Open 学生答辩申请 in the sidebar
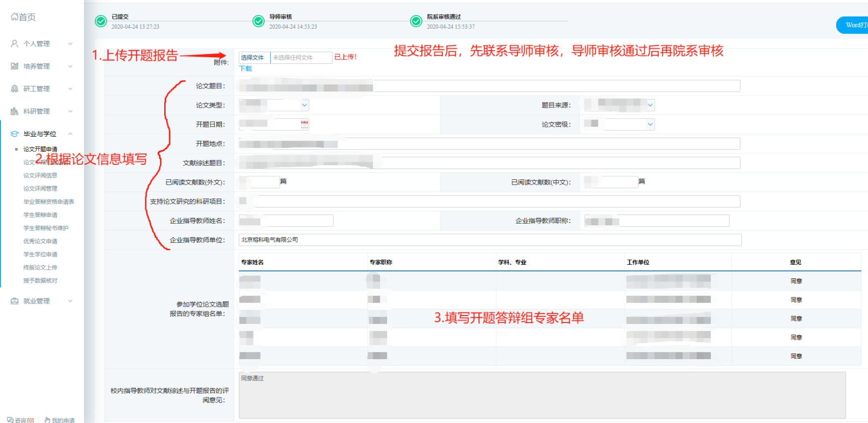The width and height of the screenshot is (868, 423). [x=40, y=215]
